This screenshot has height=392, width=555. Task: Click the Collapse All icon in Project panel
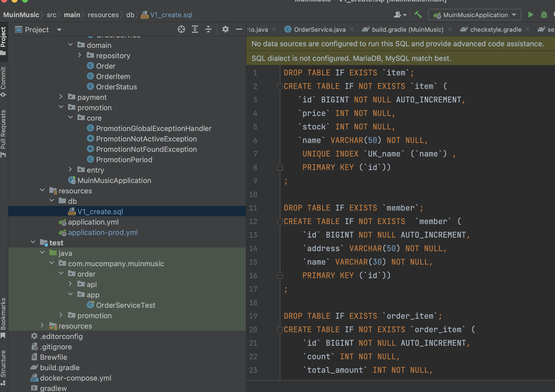pyautogui.click(x=208, y=29)
